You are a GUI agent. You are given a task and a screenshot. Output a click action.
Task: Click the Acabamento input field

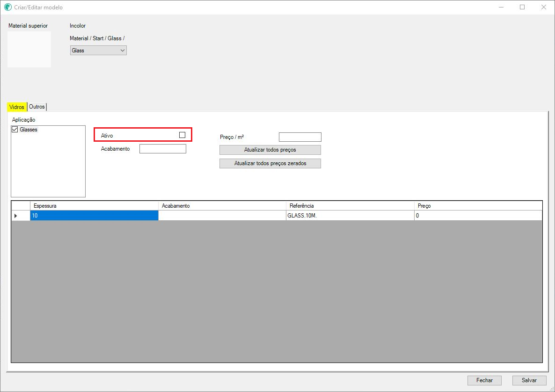[163, 149]
